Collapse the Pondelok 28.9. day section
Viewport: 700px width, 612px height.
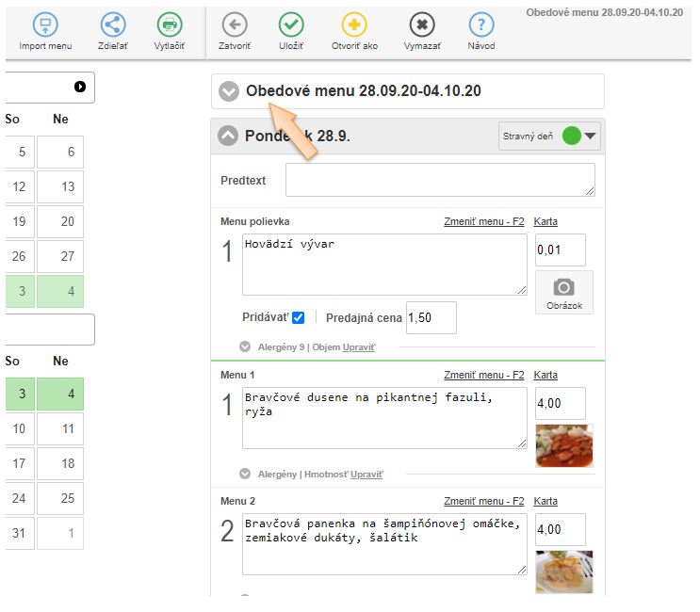coord(229,137)
